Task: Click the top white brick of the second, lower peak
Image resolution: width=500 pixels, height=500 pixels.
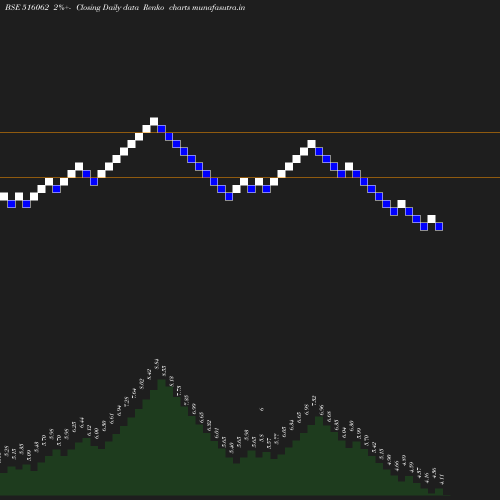Action: [x=311, y=144]
